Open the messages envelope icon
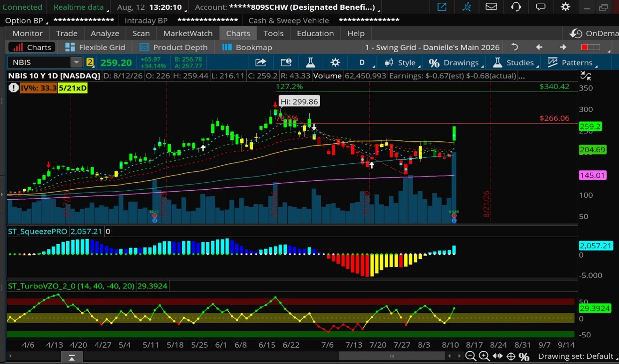This screenshot has width=619, height=364. [x=491, y=7]
